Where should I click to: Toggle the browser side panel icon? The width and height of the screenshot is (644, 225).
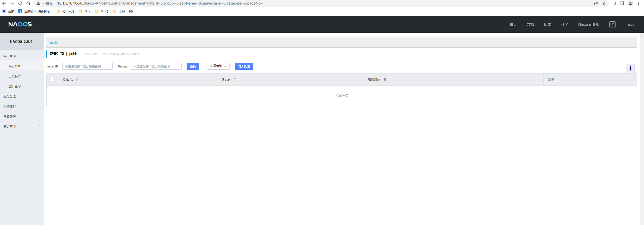622,3
